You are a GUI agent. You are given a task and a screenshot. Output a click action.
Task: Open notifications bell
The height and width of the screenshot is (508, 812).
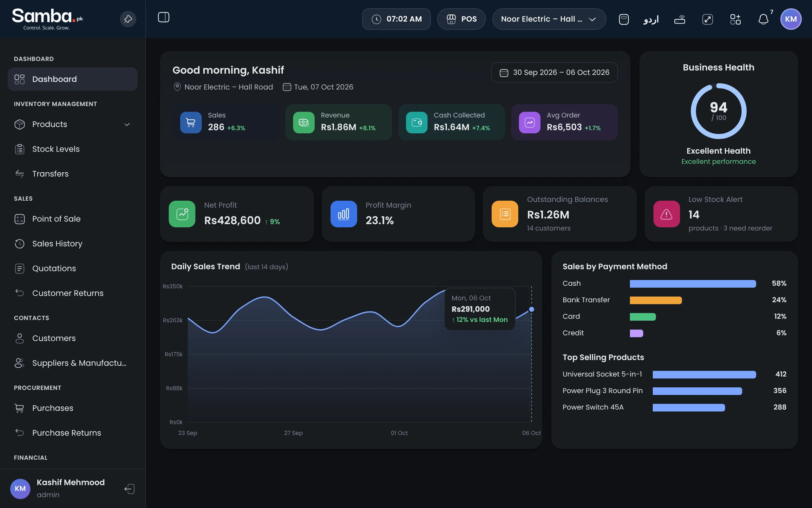tap(763, 19)
